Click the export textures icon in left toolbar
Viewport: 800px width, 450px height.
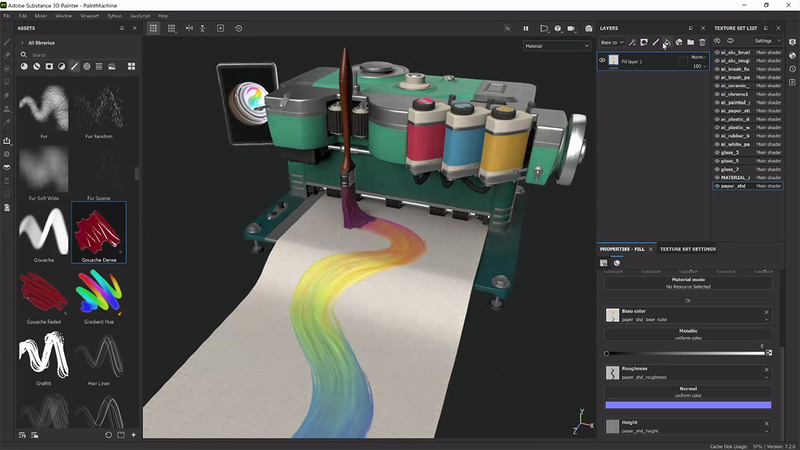coord(7,141)
